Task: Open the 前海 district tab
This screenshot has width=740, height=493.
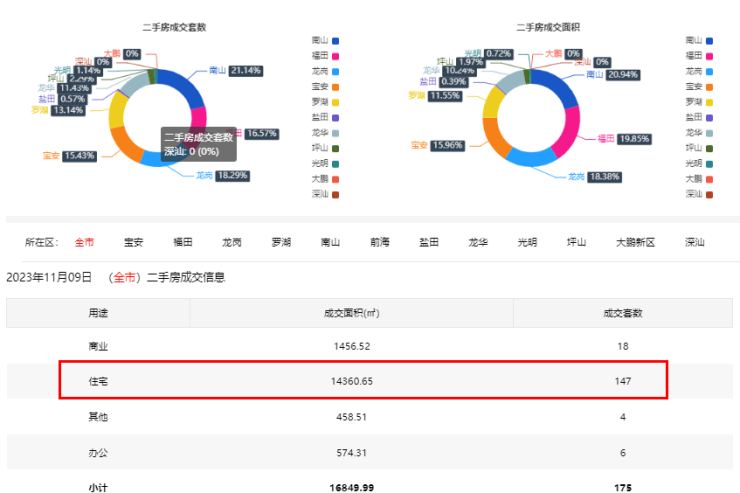Action: tap(379, 242)
